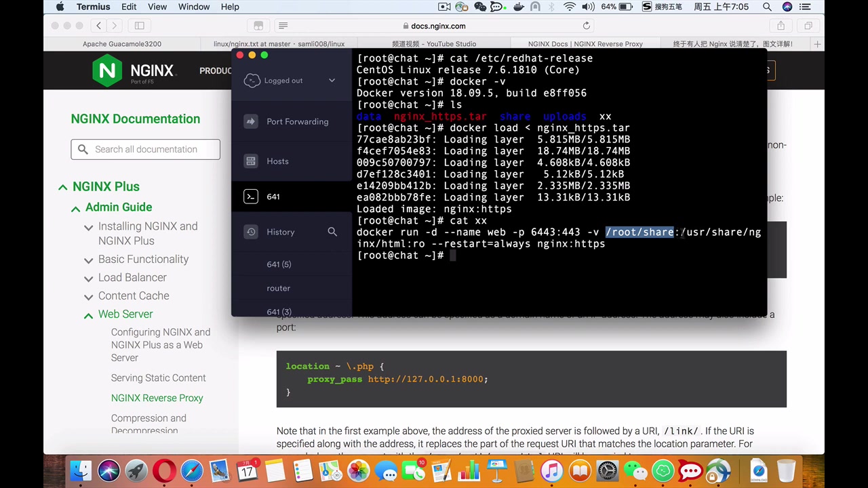Open volume control in menu bar

tap(588, 7)
